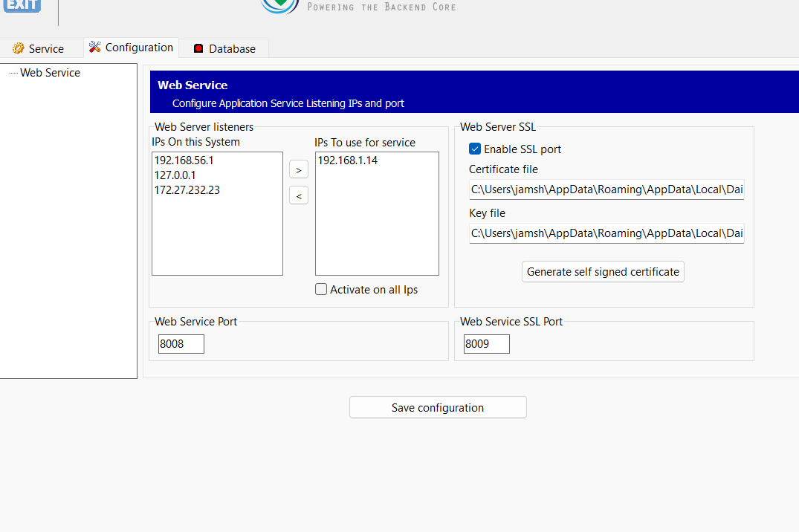Click the red Database tab icon
The image size is (799, 532).
click(x=198, y=49)
